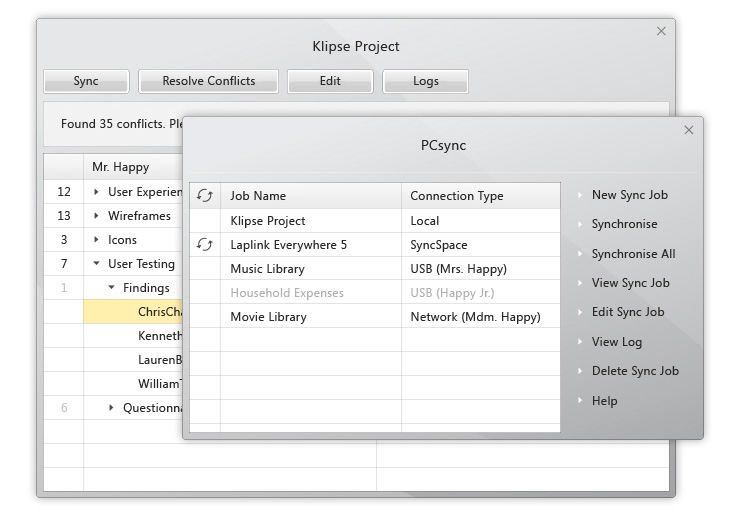Collapse the User Testing tree node
Viewport: 736px width, 520px height.
click(x=97, y=264)
